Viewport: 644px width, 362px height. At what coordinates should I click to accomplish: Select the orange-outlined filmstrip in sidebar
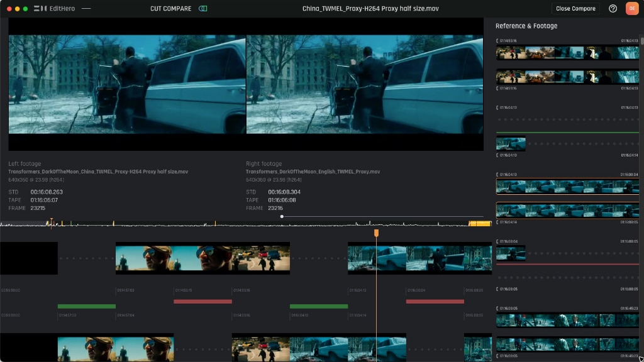tap(567, 187)
